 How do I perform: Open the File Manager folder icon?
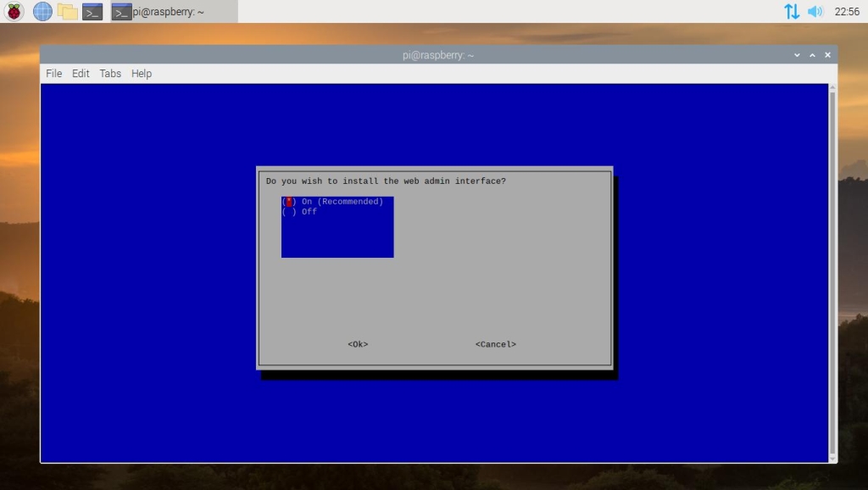pyautogui.click(x=67, y=11)
